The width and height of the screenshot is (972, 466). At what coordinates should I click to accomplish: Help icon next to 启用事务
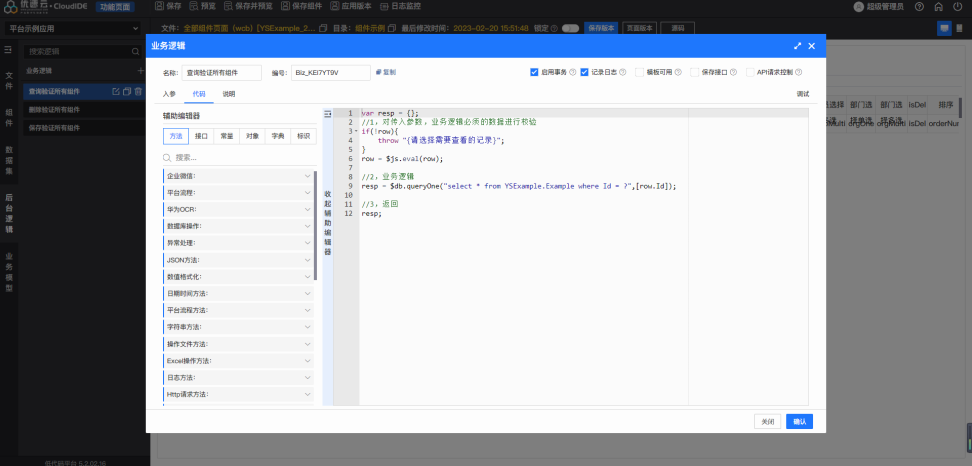pos(573,73)
